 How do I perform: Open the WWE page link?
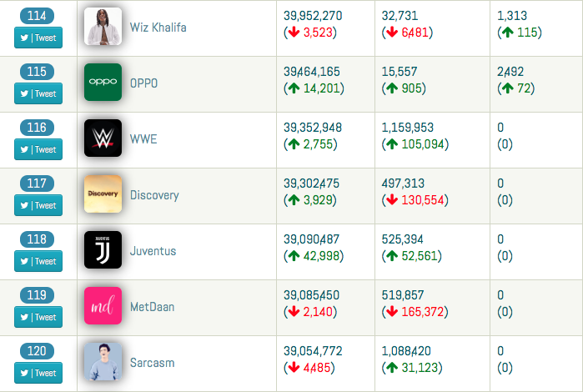(143, 139)
